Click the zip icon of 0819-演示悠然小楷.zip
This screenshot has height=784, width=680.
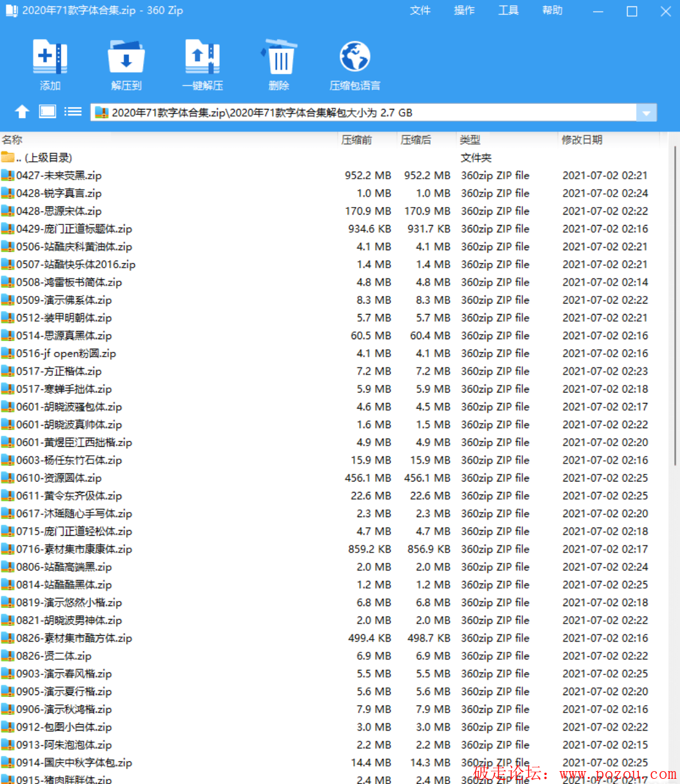[x=8, y=603]
